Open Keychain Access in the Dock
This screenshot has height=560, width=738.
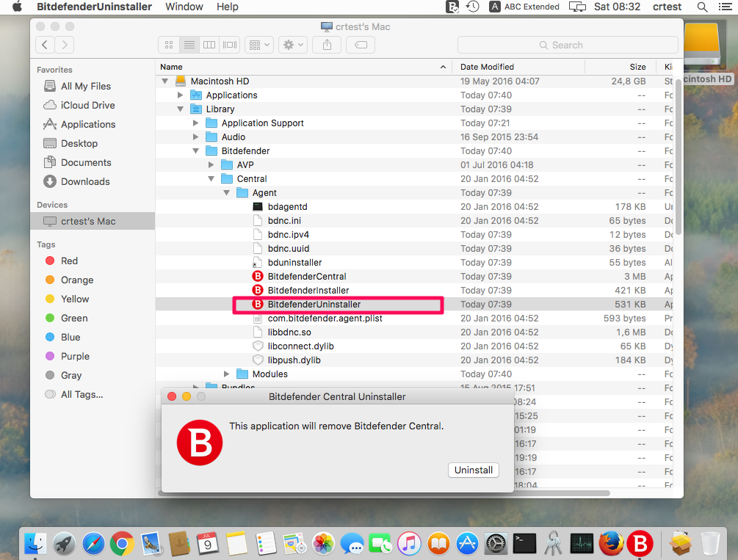[x=554, y=544]
